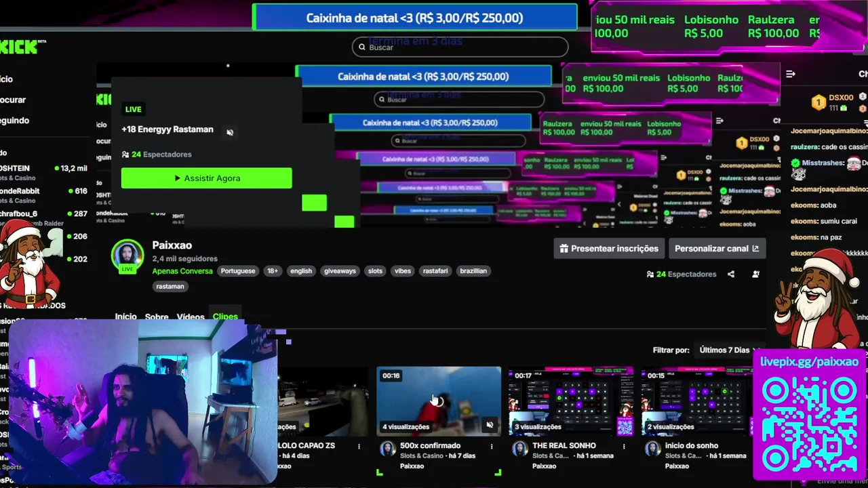Screen dimensions: 868x488
Task: Click the '4 visualizações' label on the clip
Action: click(x=406, y=427)
